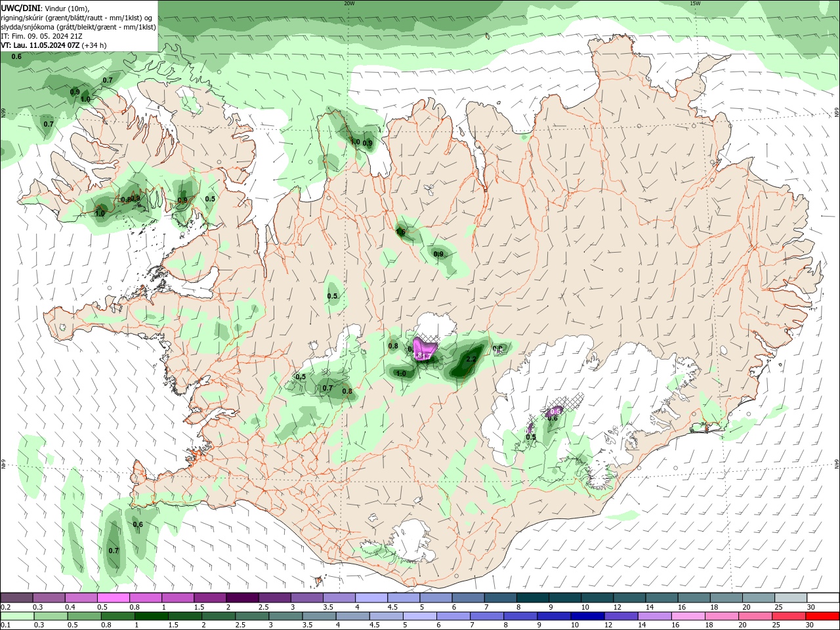Image resolution: width=840 pixels, height=630 pixels.
Task: Select the bright pink snow swatch between 0.5 and 0.8
Action: pyautogui.click(x=114, y=597)
